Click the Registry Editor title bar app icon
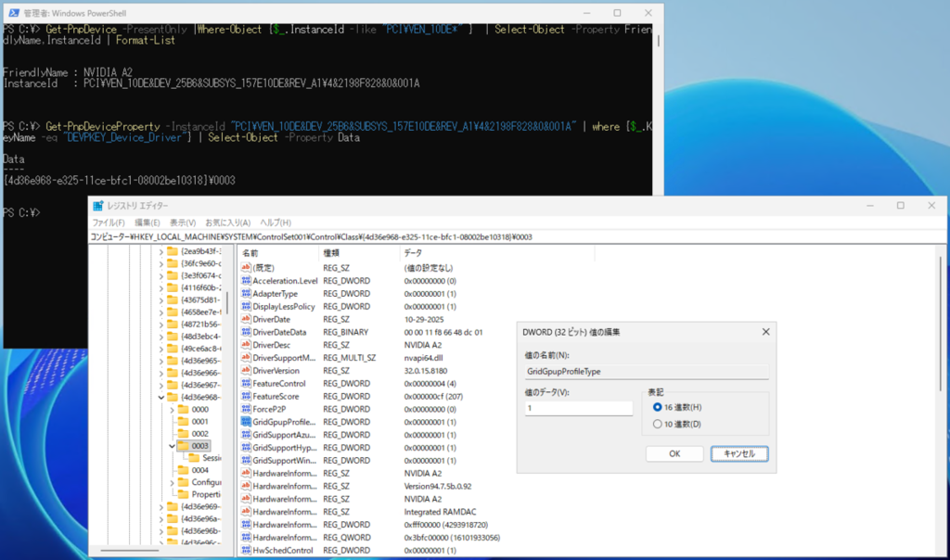 [98, 206]
